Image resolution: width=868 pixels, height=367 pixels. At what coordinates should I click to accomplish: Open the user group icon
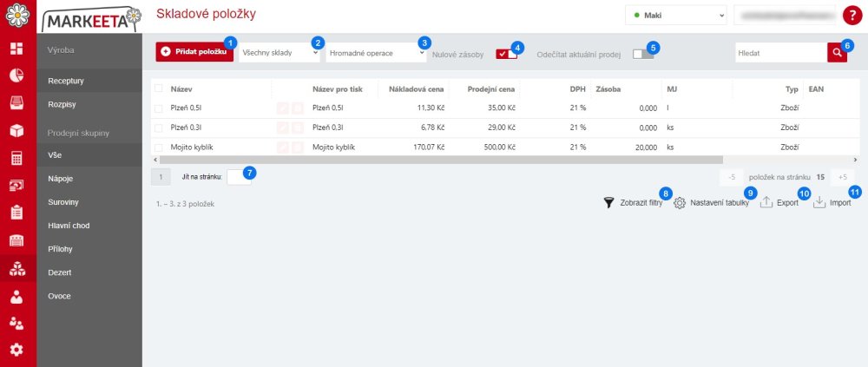tap(17, 324)
